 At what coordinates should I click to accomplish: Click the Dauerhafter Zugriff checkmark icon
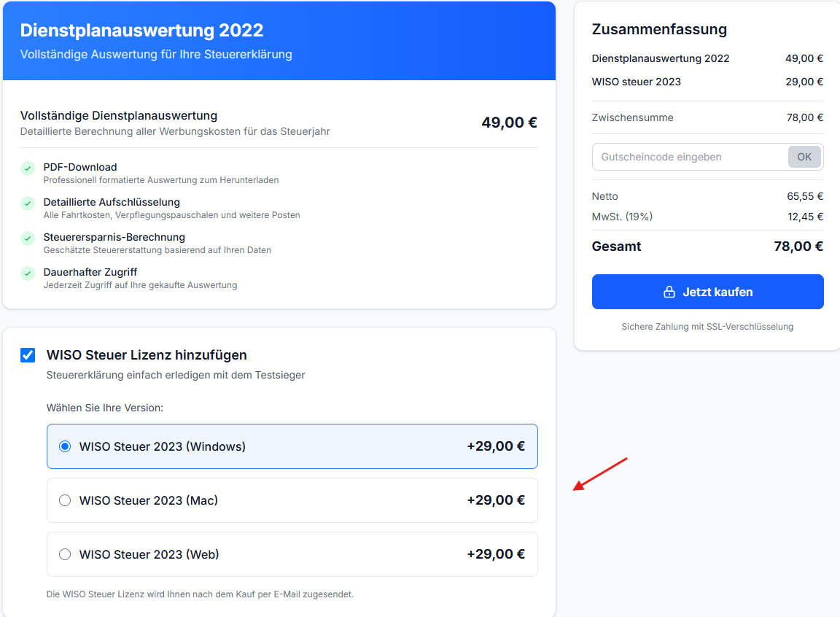tap(28, 273)
